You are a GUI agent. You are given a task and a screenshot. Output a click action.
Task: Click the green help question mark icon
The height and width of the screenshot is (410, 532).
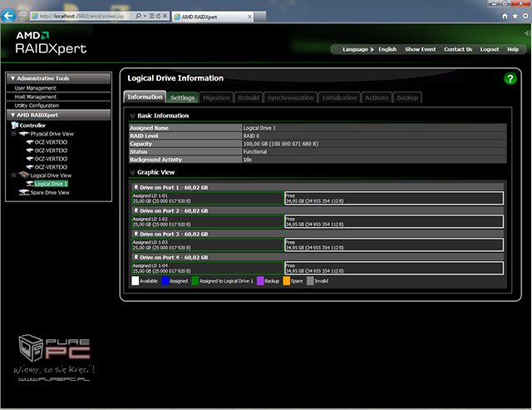coord(510,78)
